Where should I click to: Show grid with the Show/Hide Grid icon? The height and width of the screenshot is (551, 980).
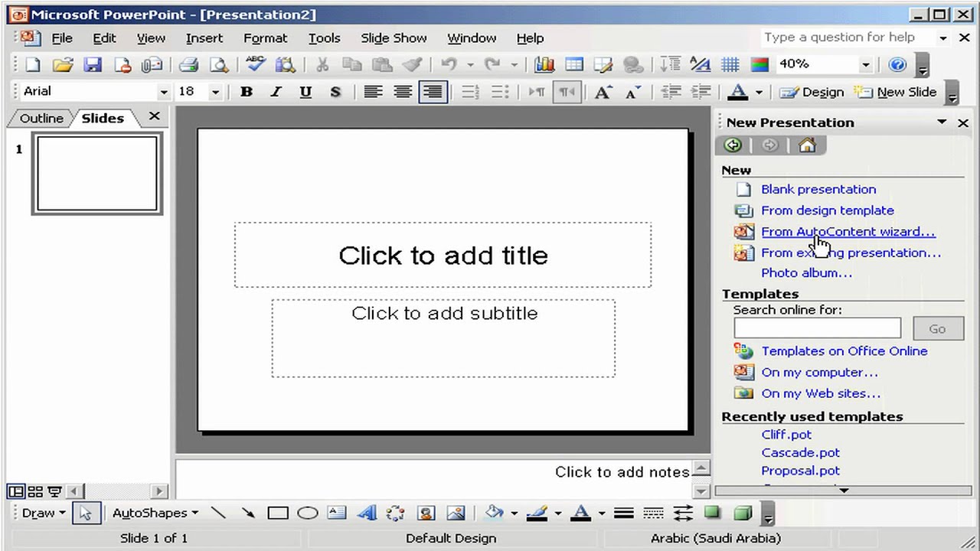click(x=730, y=65)
